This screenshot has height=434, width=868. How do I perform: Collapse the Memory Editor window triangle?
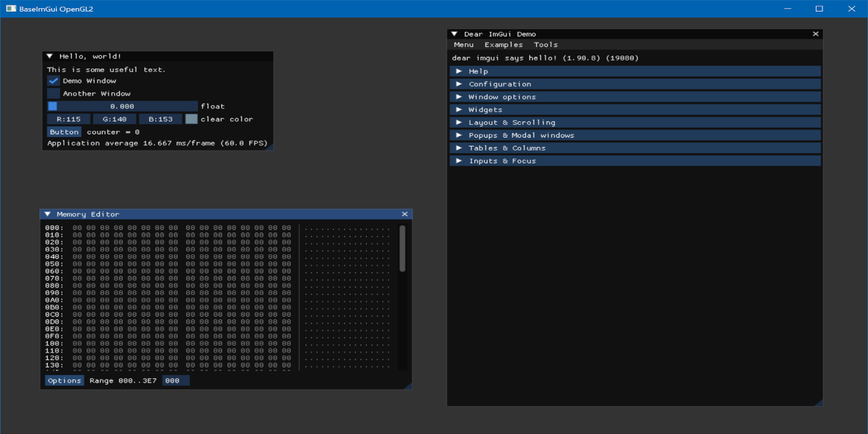[47, 214]
